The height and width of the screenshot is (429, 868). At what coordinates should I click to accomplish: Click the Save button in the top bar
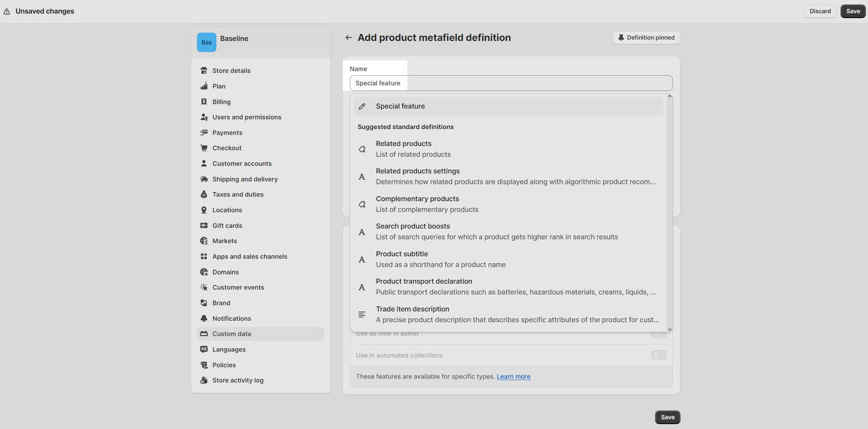point(853,11)
